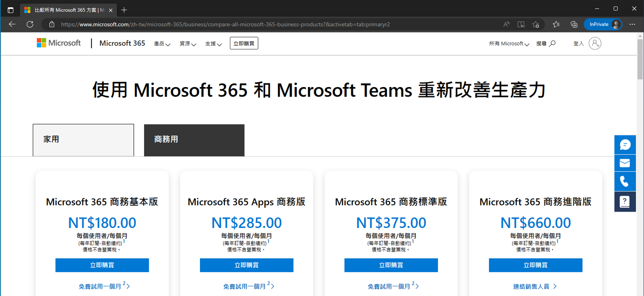
Task: Click the Microsoft 365 Apps 商務版 title
Action: tap(247, 202)
